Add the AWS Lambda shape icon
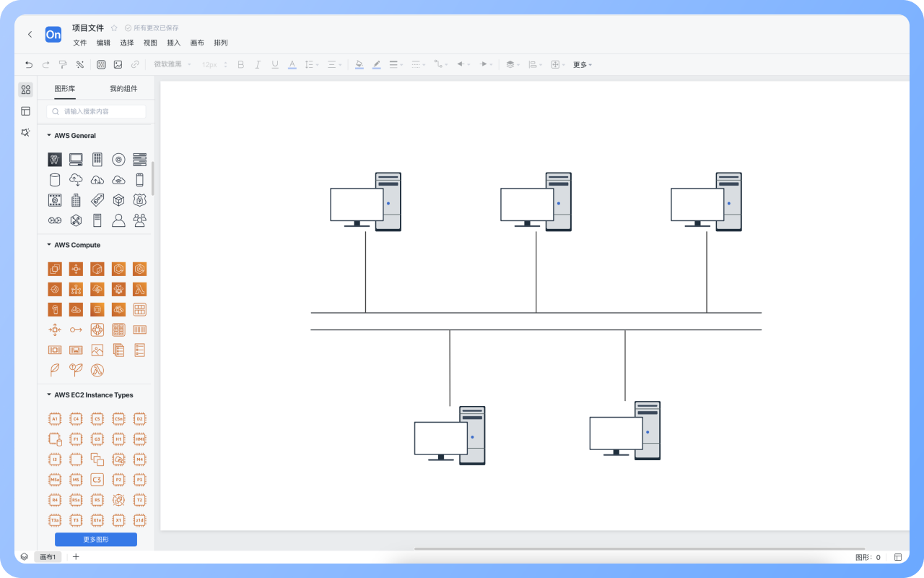This screenshot has height=578, width=924. (140, 289)
